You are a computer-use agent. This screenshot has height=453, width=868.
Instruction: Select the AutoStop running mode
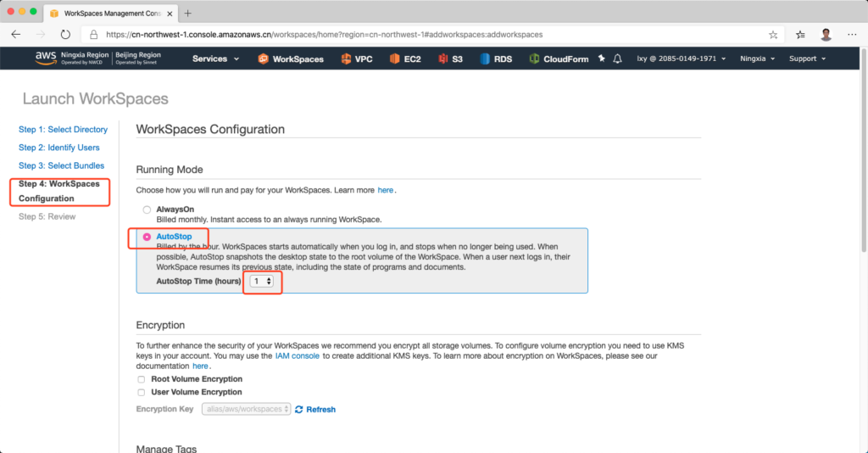(147, 237)
